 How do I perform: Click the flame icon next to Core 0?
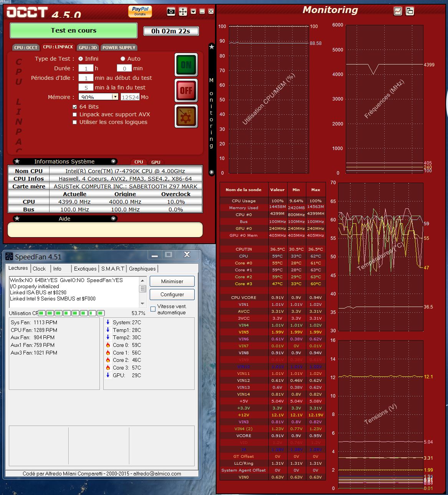tap(108, 345)
